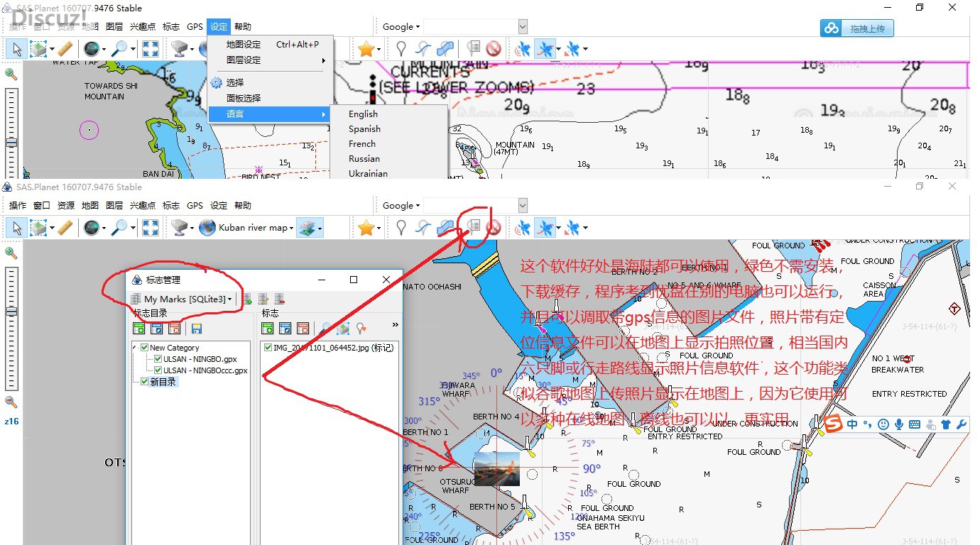Open Google search provider dropdown in upper window
The width and height of the screenshot is (980, 545).
(401, 27)
